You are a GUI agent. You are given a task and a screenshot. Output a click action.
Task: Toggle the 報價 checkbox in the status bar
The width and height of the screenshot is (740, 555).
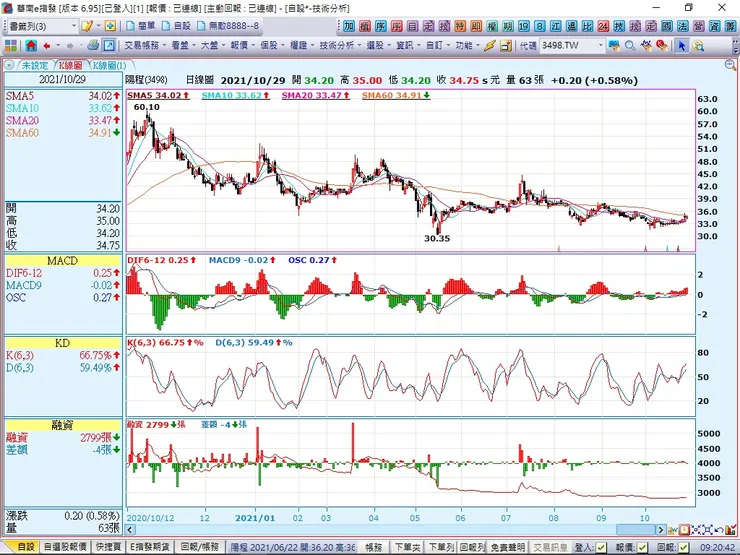642,547
